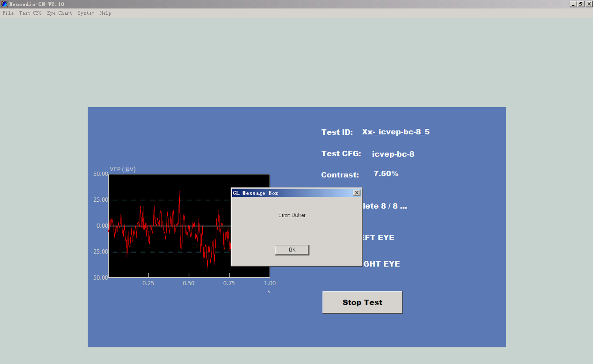593x364 pixels.
Task: Click the icvep-bc-8 Test CFG value
Action: click(x=393, y=154)
